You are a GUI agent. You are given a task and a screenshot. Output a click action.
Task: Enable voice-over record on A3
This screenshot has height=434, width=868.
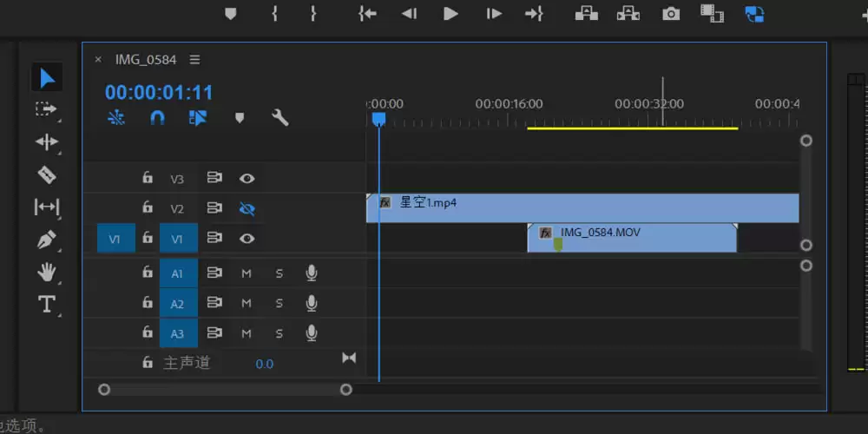[312, 332]
